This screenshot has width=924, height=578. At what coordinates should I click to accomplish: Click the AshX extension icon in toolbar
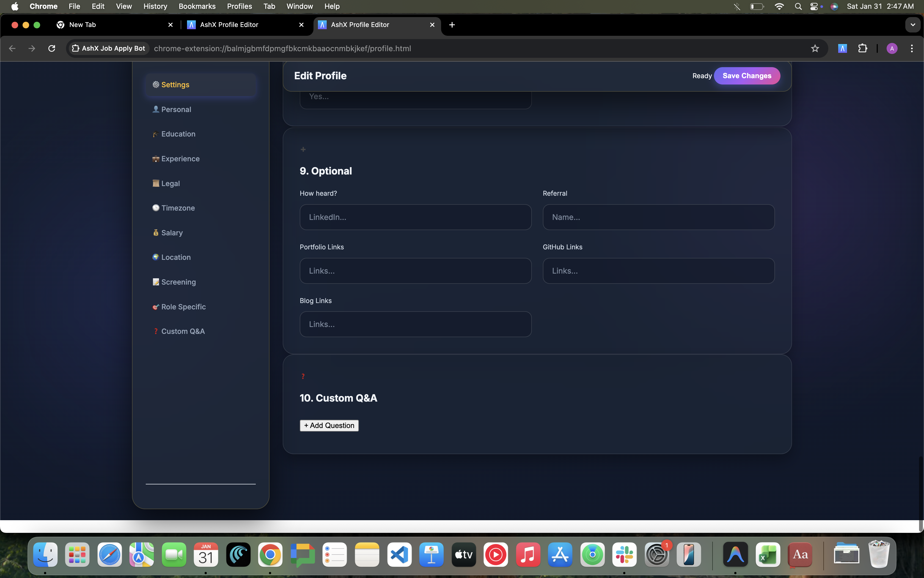[x=842, y=48]
